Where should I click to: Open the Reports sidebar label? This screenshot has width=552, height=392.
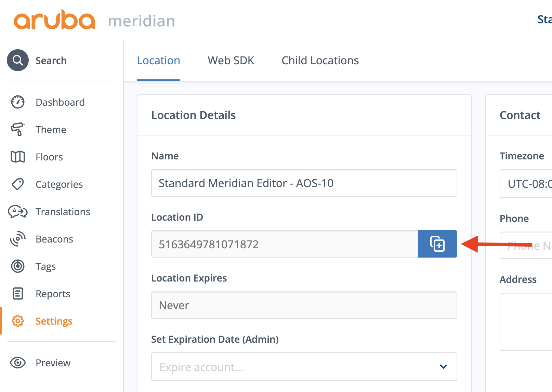coord(53,294)
